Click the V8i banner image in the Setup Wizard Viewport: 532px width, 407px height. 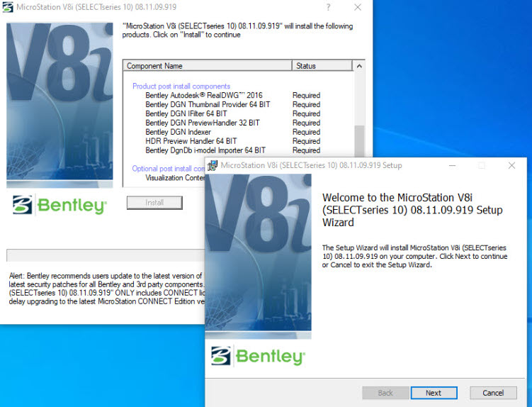tap(258, 256)
